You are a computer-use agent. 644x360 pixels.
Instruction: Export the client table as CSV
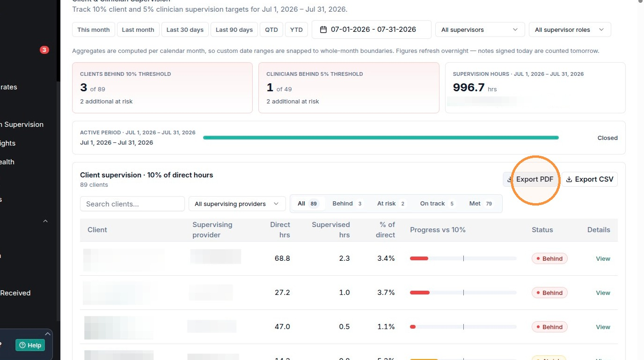click(x=590, y=179)
